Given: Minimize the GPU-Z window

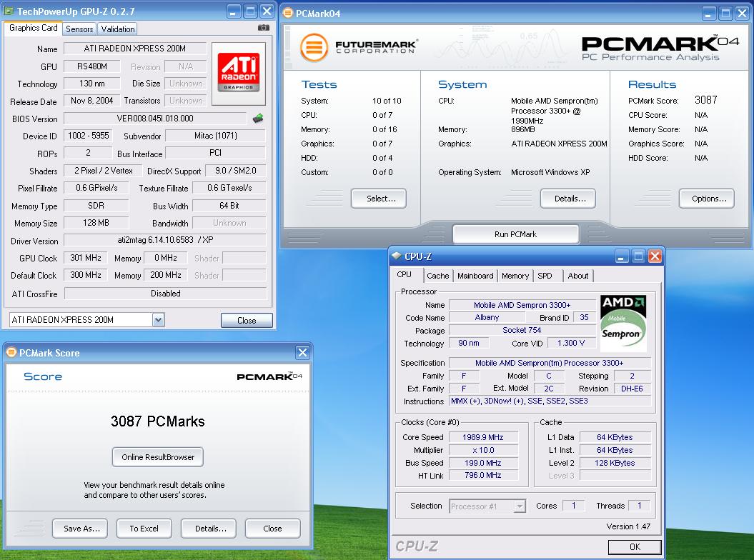Looking at the screenshot, I should (x=234, y=11).
